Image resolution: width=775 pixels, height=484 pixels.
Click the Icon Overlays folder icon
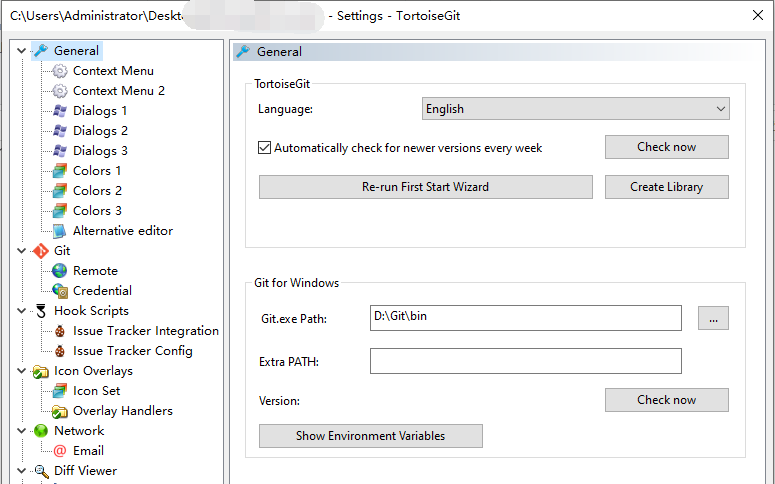coord(41,371)
